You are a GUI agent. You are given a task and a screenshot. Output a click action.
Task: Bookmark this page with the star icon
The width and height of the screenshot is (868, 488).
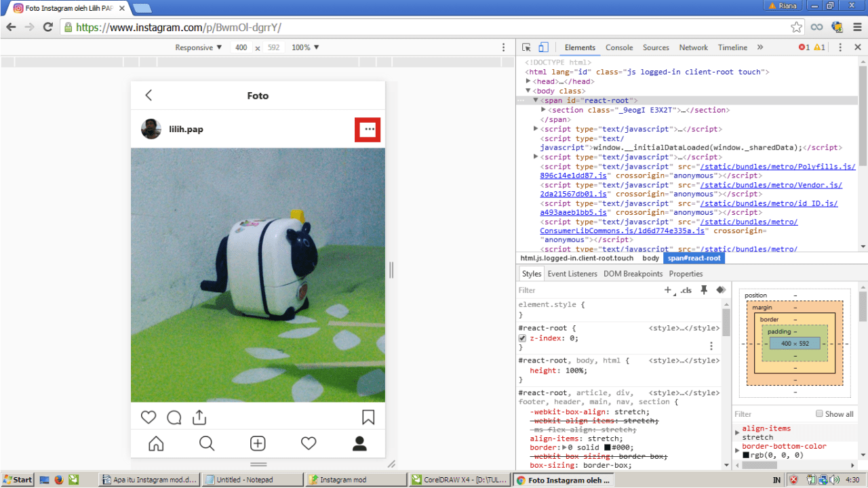click(x=797, y=27)
